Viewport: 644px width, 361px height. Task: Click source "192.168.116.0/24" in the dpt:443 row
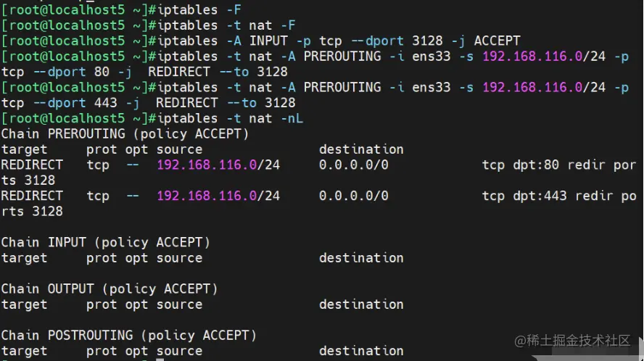point(218,196)
